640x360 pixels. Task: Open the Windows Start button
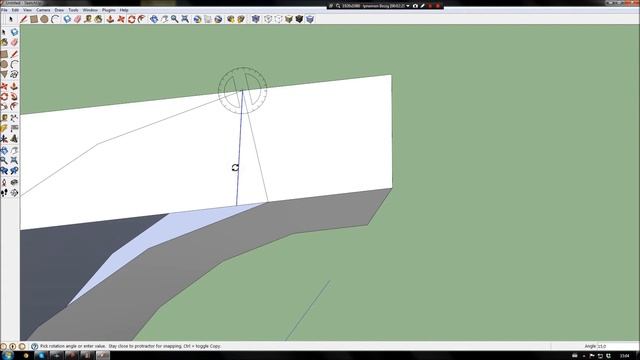[x=7, y=355]
